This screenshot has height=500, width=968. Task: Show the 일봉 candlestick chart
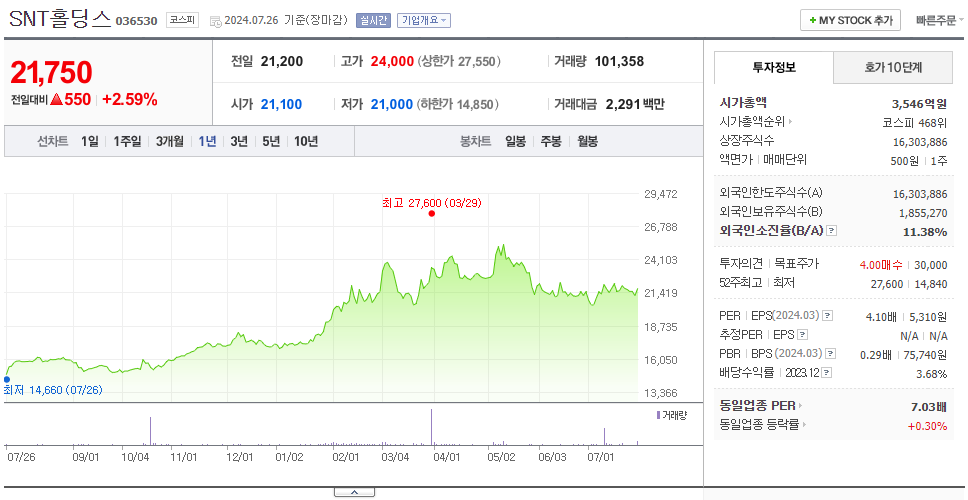pyautogui.click(x=515, y=141)
